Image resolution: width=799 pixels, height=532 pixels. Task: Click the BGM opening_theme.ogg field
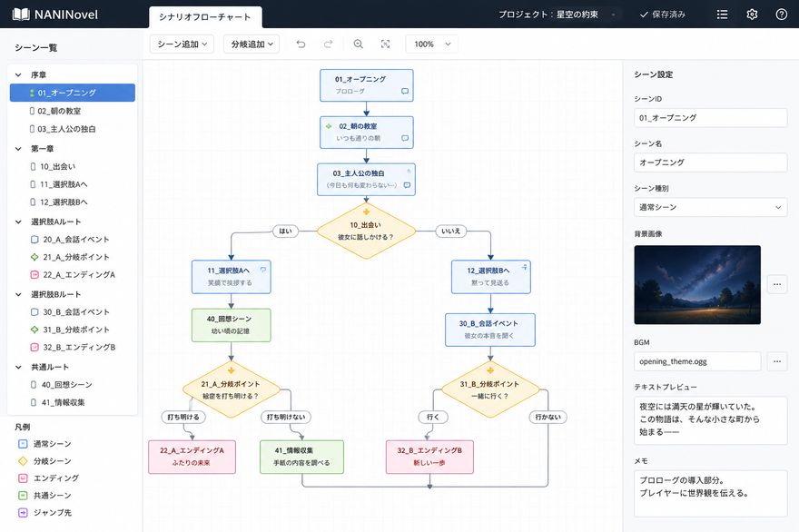[697, 361]
